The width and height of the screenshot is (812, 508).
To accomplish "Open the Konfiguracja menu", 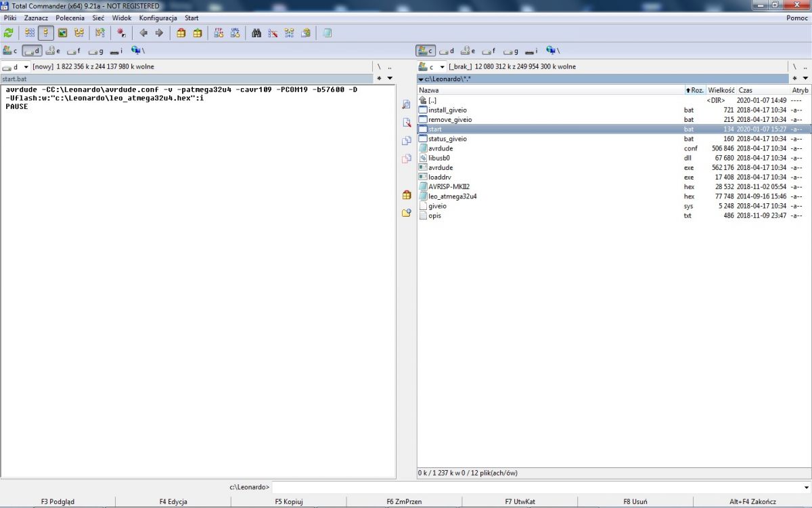I will click(x=158, y=18).
